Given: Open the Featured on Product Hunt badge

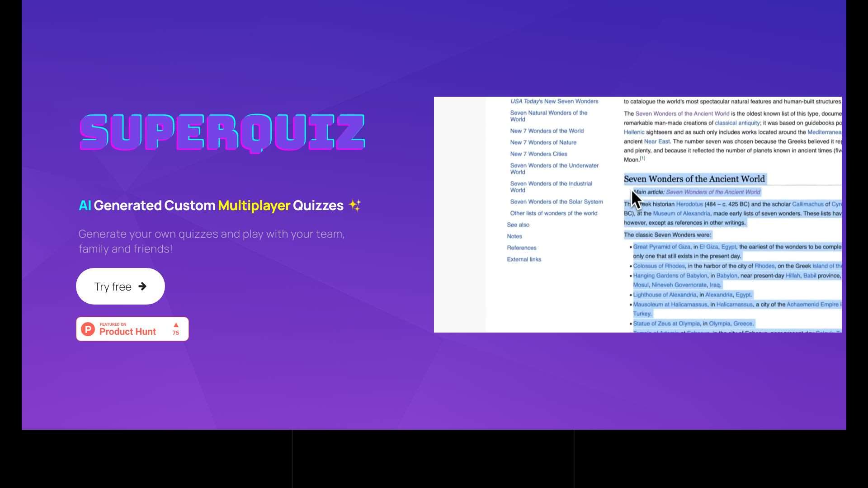Looking at the screenshot, I should [x=131, y=328].
